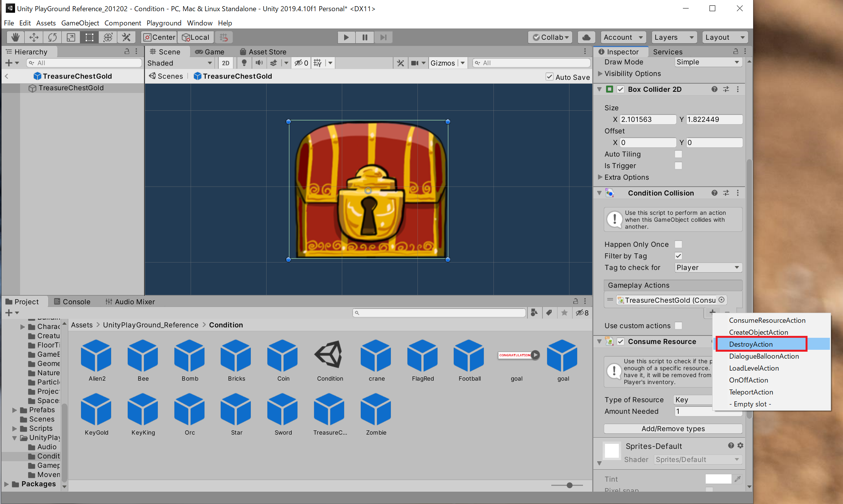
Task: Open the Tag to check for dropdown
Action: point(708,267)
